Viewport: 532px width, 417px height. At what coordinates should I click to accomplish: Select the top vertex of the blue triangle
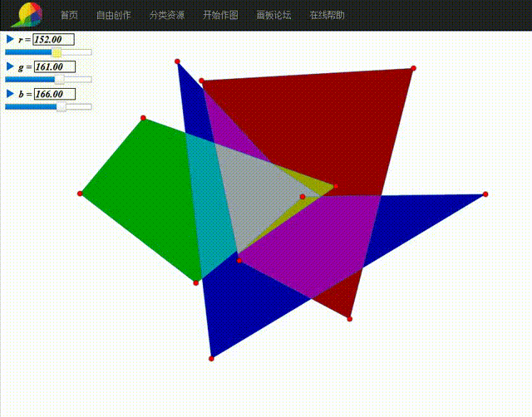pos(177,61)
